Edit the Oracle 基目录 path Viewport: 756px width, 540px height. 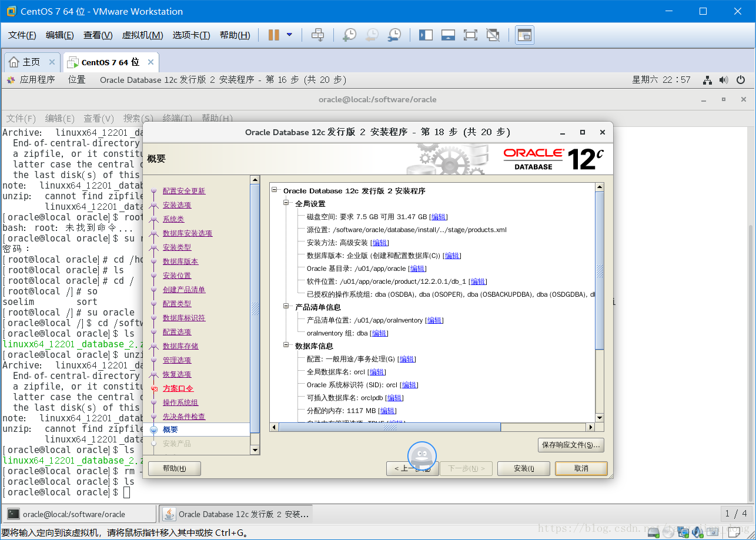tap(417, 269)
